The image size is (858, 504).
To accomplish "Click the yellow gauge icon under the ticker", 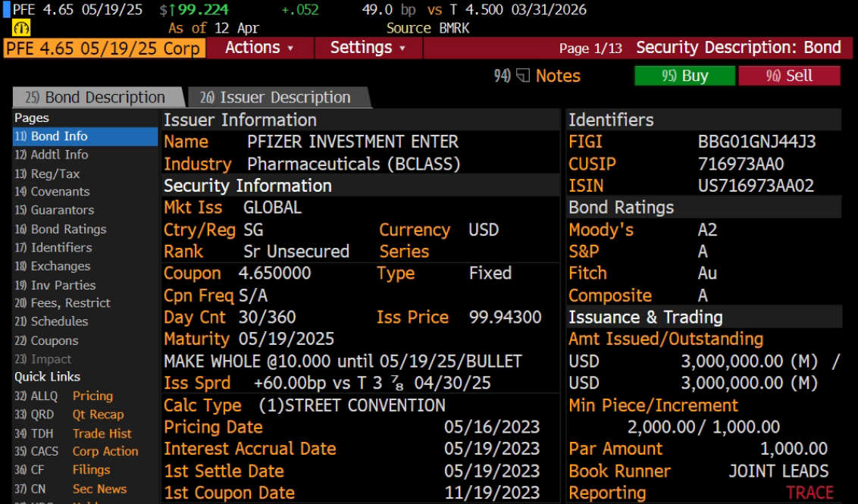I will (21, 28).
